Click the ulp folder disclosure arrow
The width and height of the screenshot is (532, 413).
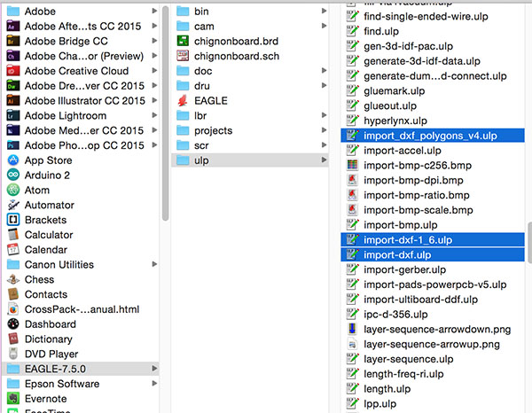tap(324, 160)
